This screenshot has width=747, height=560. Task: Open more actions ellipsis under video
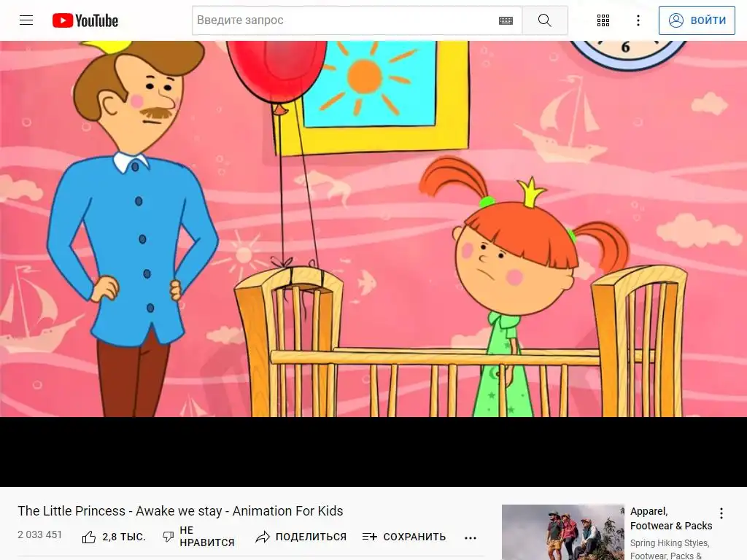pos(471,538)
